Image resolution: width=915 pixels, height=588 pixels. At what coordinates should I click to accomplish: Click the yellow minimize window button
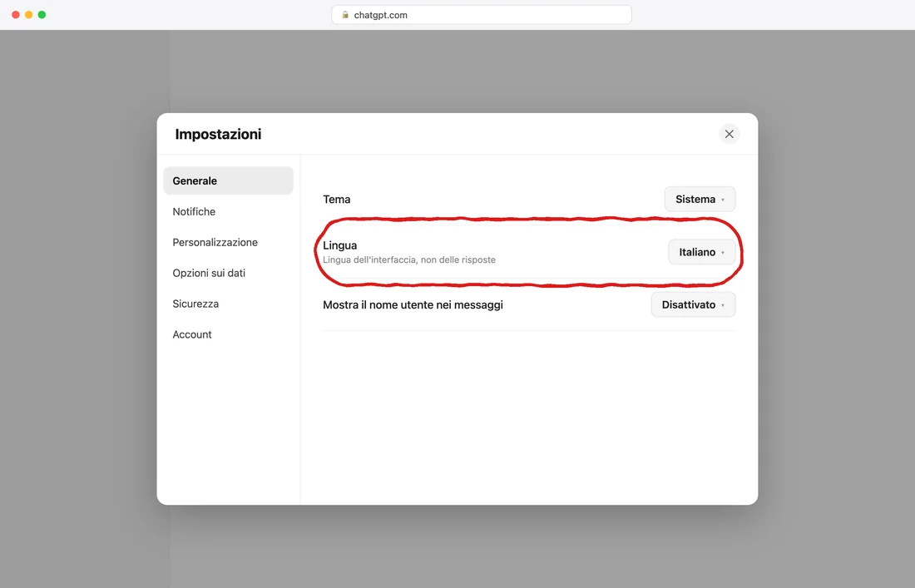(28, 15)
